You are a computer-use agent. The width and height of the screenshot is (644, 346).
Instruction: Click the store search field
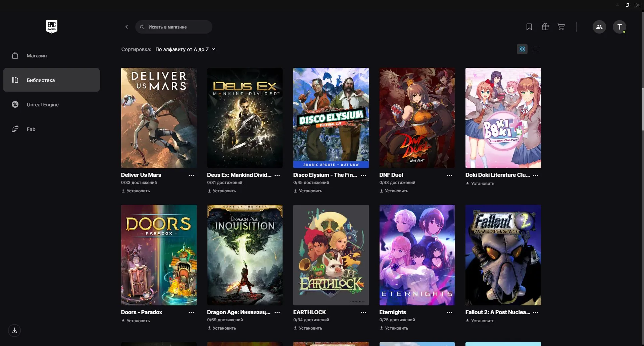click(x=174, y=27)
